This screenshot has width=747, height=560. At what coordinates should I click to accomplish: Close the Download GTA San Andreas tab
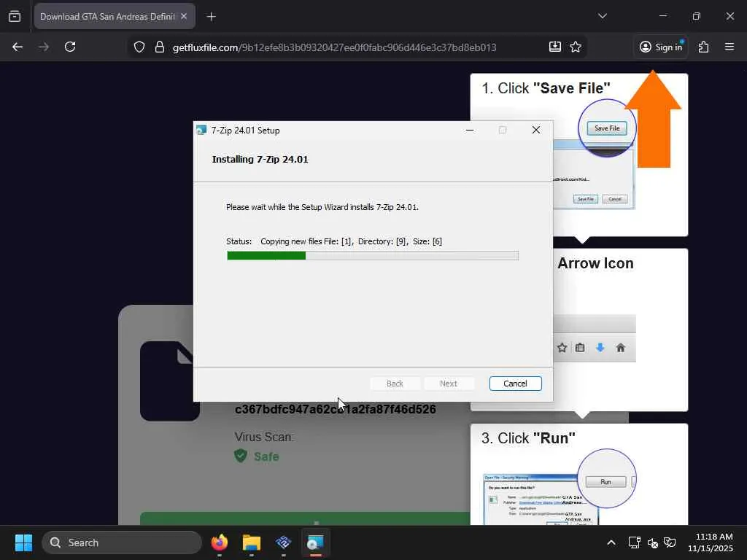tap(184, 16)
